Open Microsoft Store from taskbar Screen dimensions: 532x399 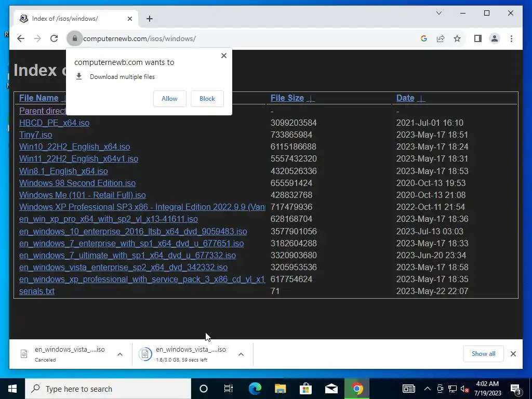pos(305,389)
